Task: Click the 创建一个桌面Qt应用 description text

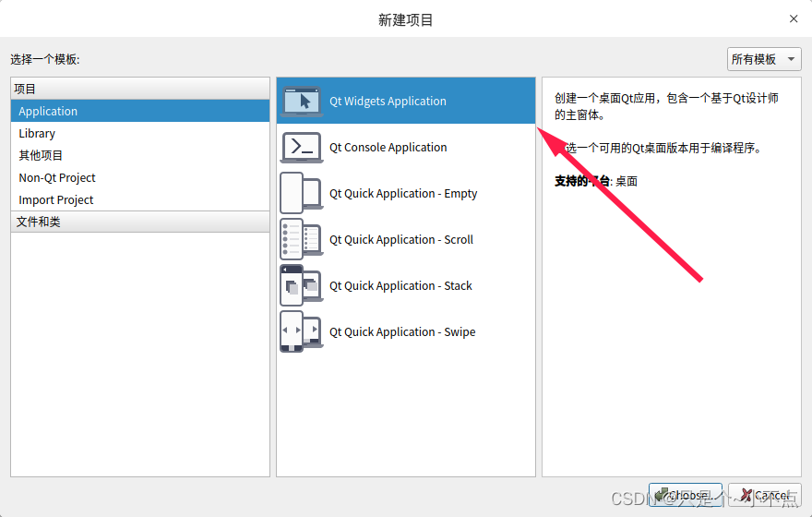Action: pyautogui.click(x=666, y=106)
